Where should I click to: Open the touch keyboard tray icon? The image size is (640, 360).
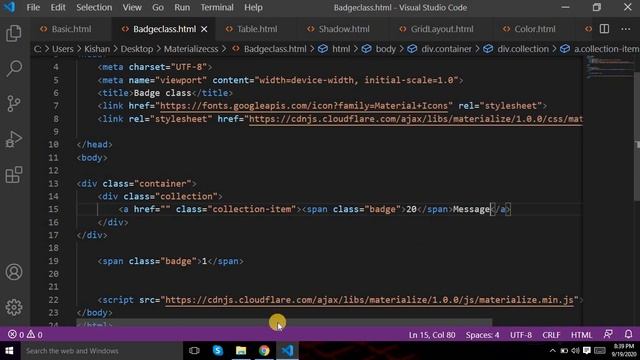[600, 351]
